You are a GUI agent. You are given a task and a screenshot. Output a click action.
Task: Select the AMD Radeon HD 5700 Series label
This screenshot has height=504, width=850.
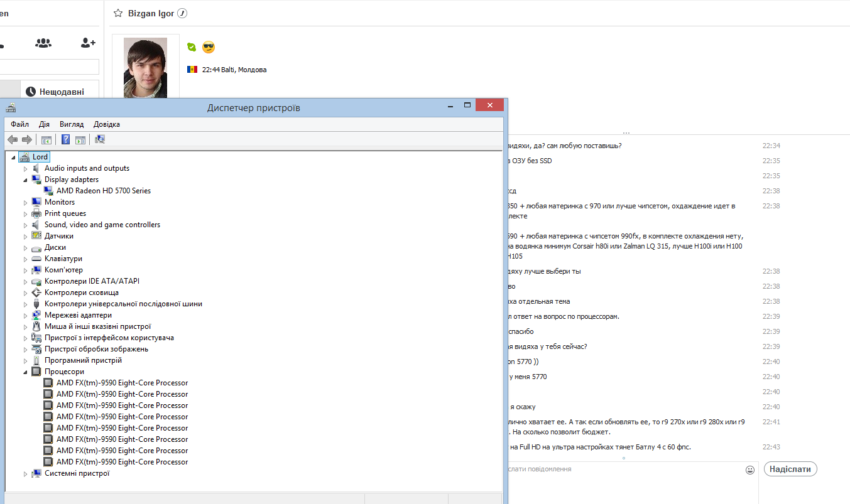click(x=104, y=191)
